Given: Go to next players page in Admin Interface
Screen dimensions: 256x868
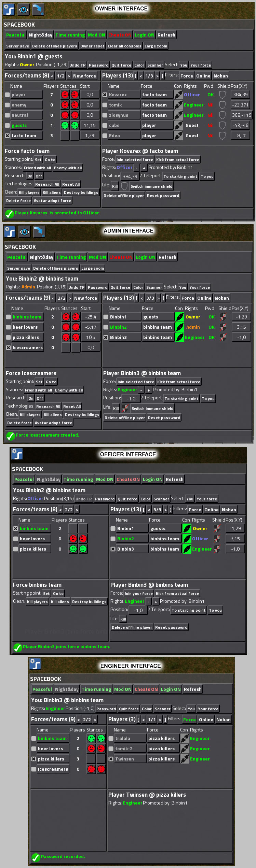Looking at the screenshot, I should pos(158,298).
